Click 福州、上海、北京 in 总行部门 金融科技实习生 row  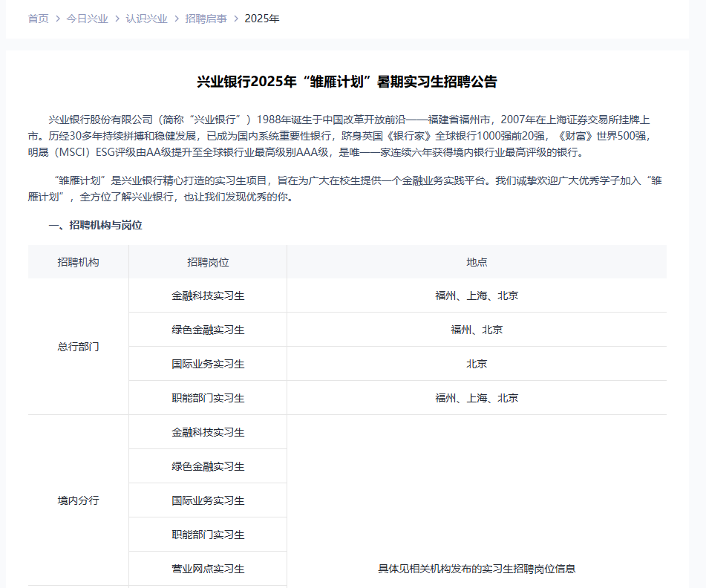click(x=477, y=295)
